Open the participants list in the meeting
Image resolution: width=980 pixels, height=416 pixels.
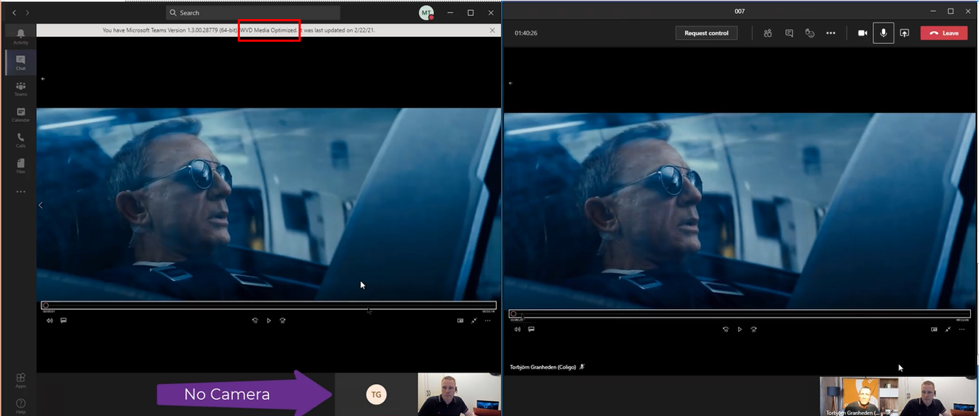click(767, 33)
